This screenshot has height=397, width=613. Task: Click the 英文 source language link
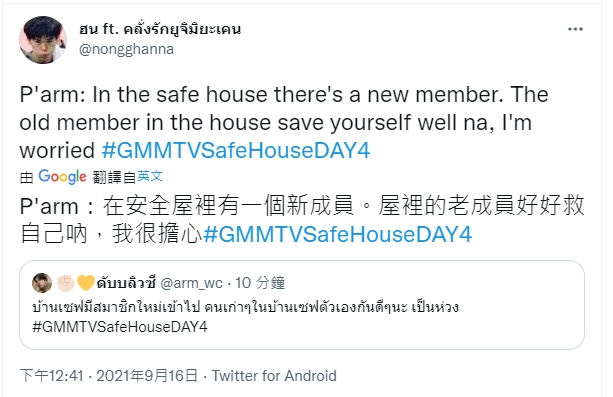pos(150,177)
